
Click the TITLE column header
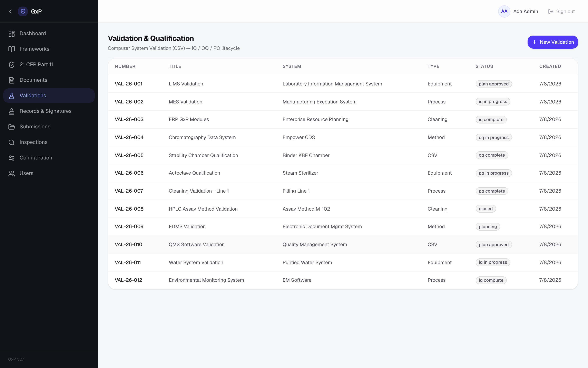(175, 66)
